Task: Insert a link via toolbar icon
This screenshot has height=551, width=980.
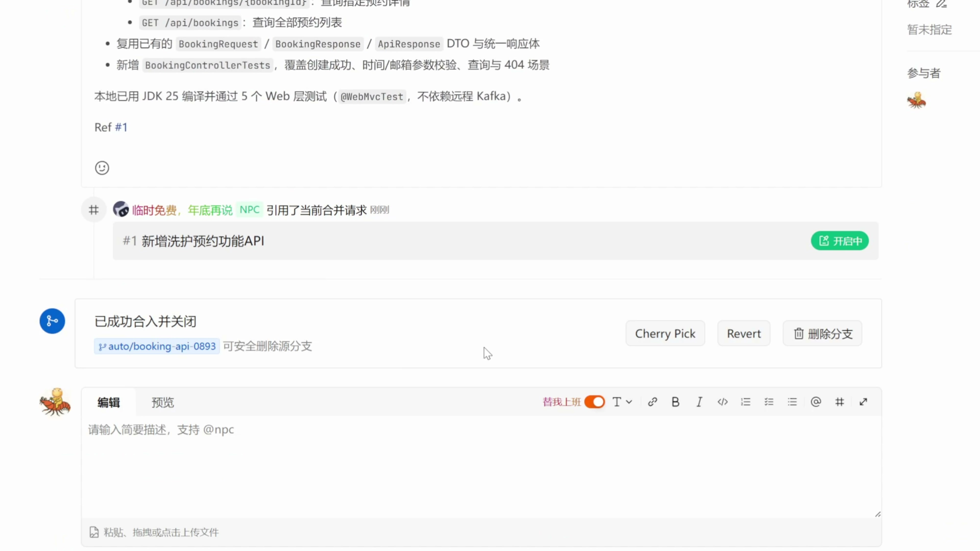Action: click(653, 402)
